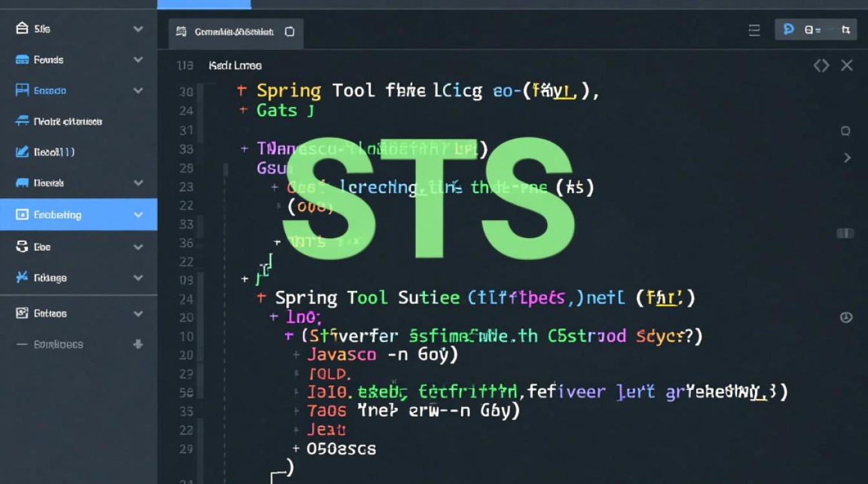Image resolution: width=868 pixels, height=484 pixels.
Task: Click the list layout icon in the toolbar
Action: click(x=754, y=30)
